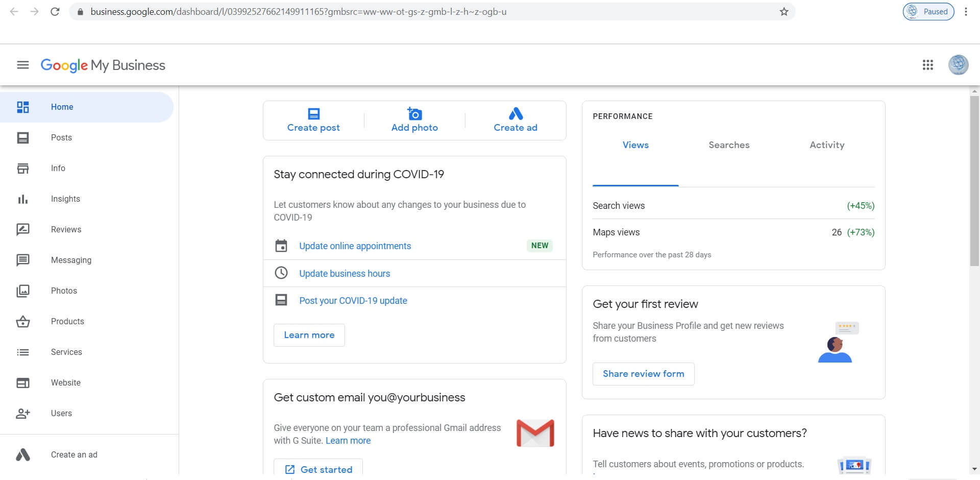Image resolution: width=980 pixels, height=480 pixels.
Task: Click the Search views row
Action: tap(733, 206)
